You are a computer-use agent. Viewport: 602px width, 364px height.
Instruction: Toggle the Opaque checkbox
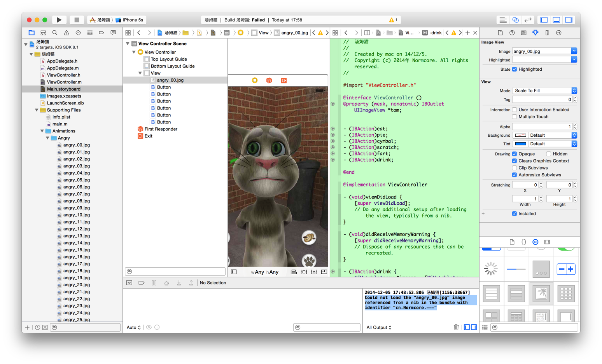click(514, 154)
